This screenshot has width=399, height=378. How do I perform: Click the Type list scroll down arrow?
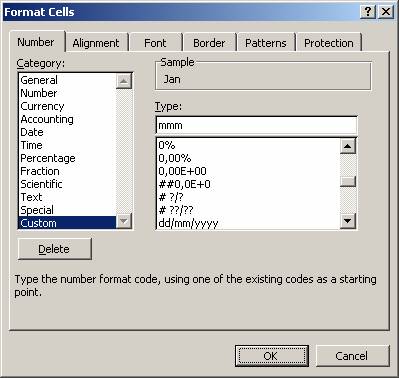[348, 221]
